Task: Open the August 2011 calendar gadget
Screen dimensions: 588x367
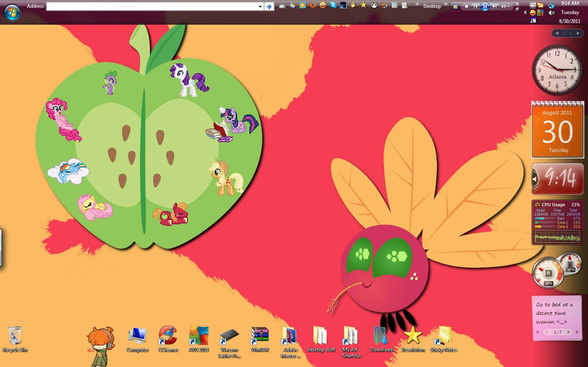Action: (558, 130)
